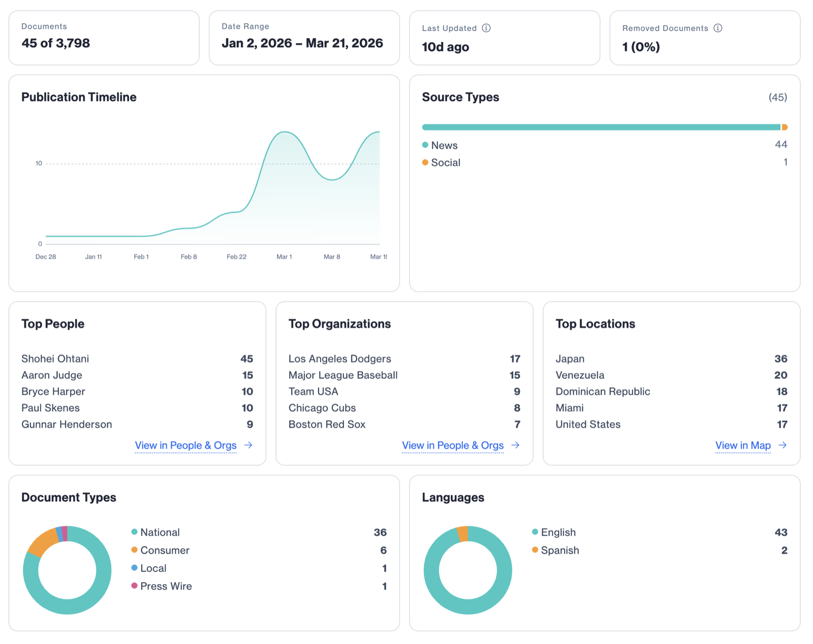Image resolution: width=813 pixels, height=644 pixels.
Task: Click the Jan 2, 2026 – Mar 21, 2026 date range
Action: click(x=302, y=43)
